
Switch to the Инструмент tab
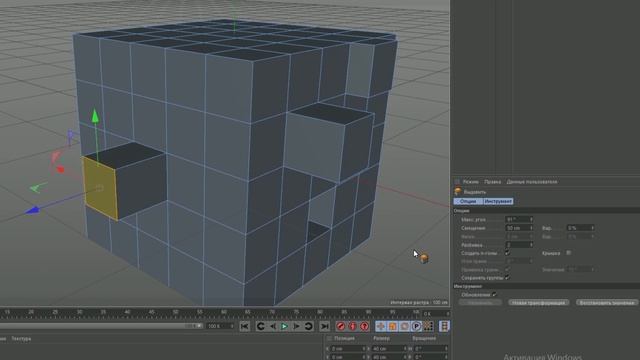tap(498, 201)
